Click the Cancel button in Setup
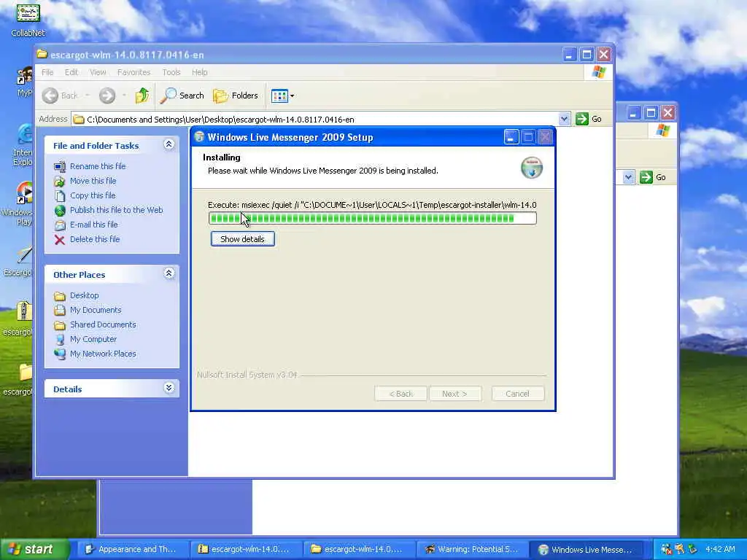 point(517,394)
